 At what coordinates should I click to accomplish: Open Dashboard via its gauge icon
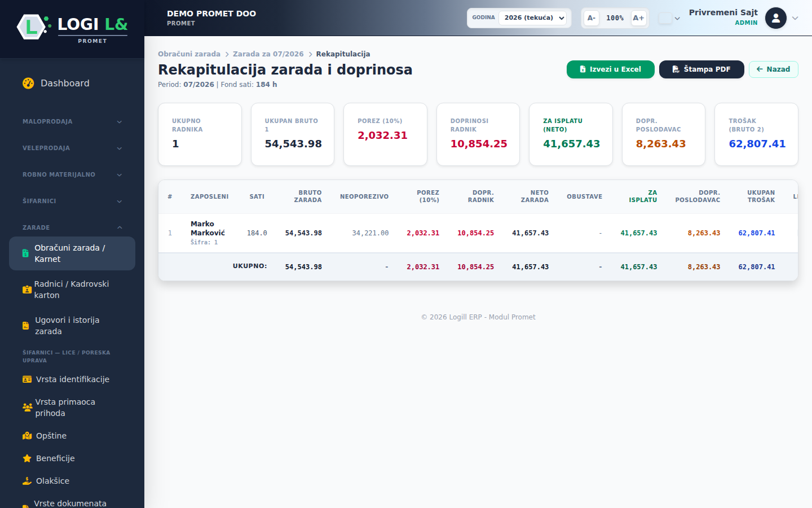(28, 83)
